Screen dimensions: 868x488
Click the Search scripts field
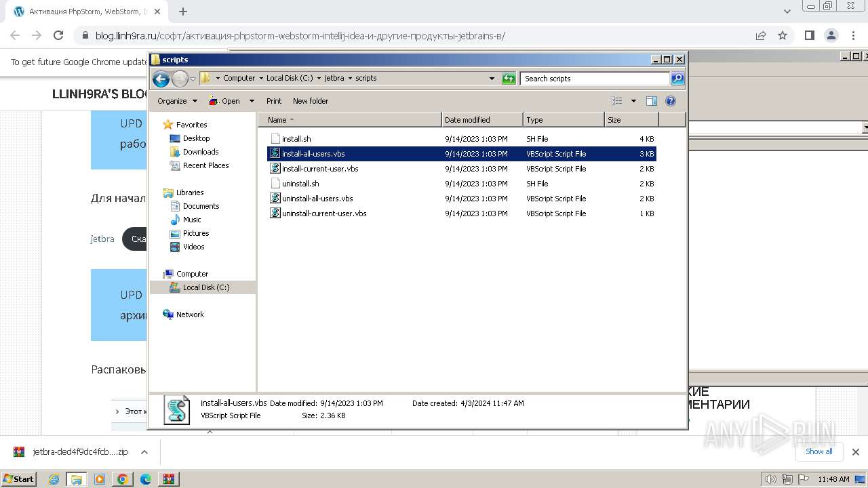click(x=595, y=79)
